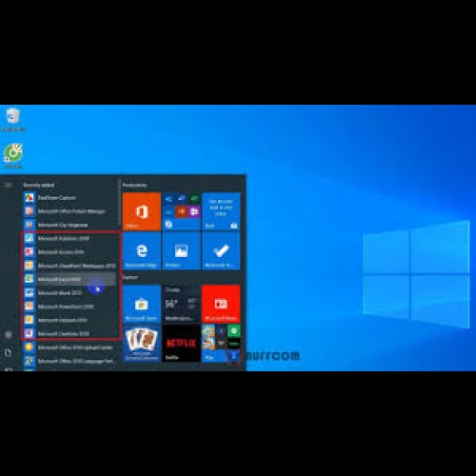Screen dimensions: 476x476
Task: Open Microsoft Word 2010
Action: click(69, 293)
